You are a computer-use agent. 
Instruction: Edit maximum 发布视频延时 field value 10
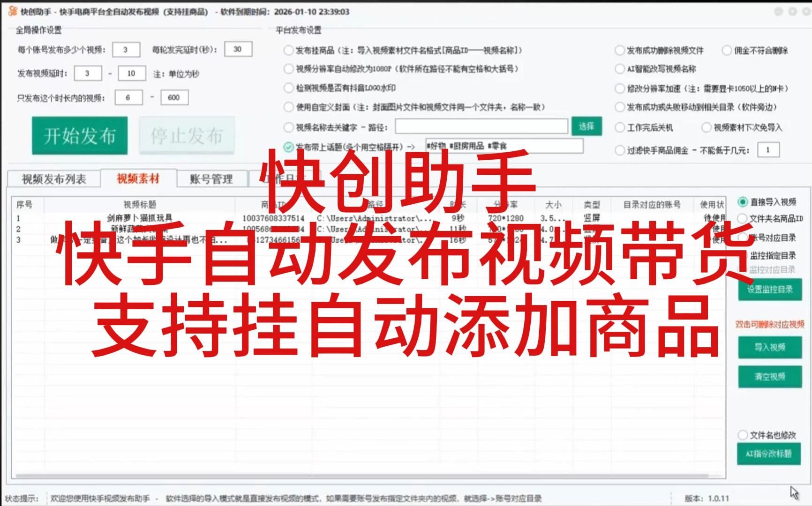pyautogui.click(x=132, y=73)
